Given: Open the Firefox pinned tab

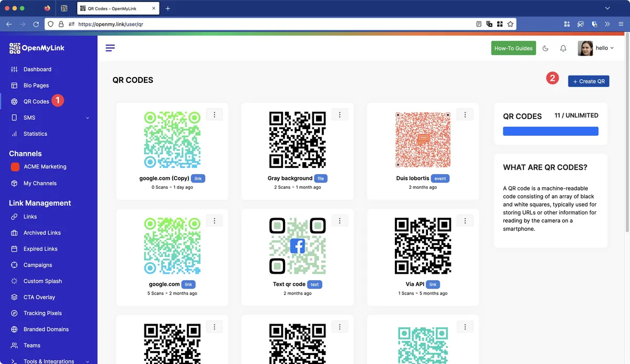Looking at the screenshot, I should (48, 8).
